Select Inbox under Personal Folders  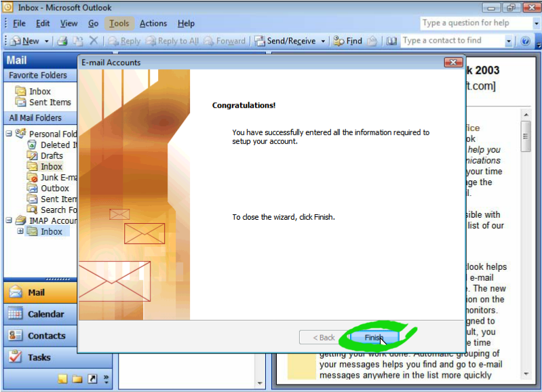(45, 167)
